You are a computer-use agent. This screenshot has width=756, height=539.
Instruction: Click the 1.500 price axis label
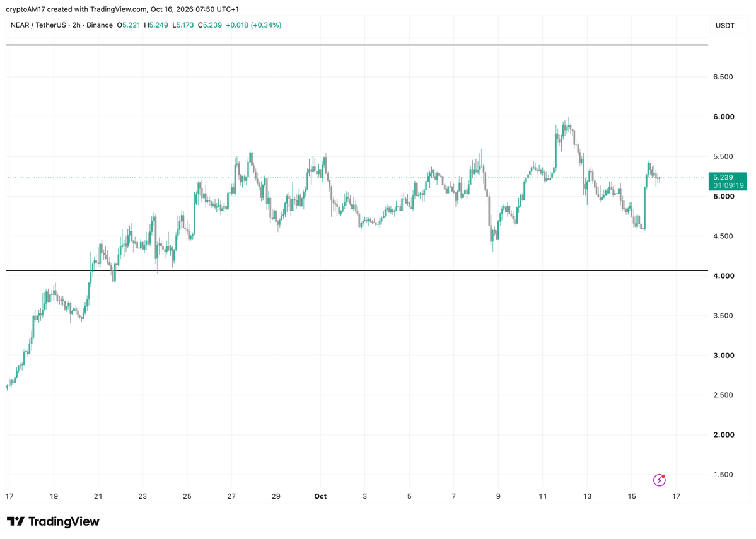tap(723, 475)
